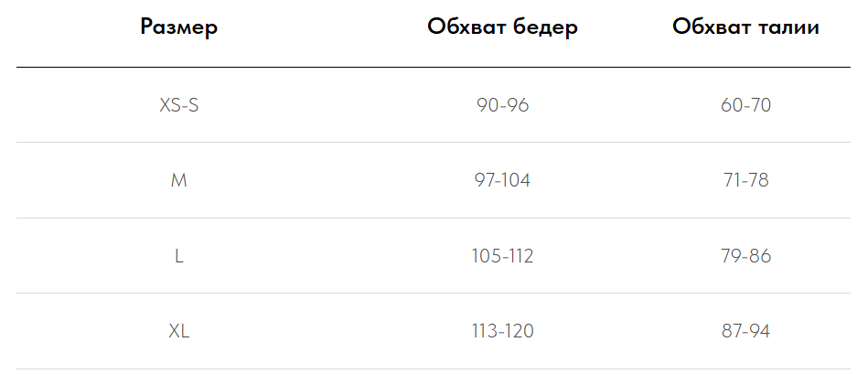The width and height of the screenshot is (868, 374).
Task: Click the Размер column header
Action: tap(178, 27)
